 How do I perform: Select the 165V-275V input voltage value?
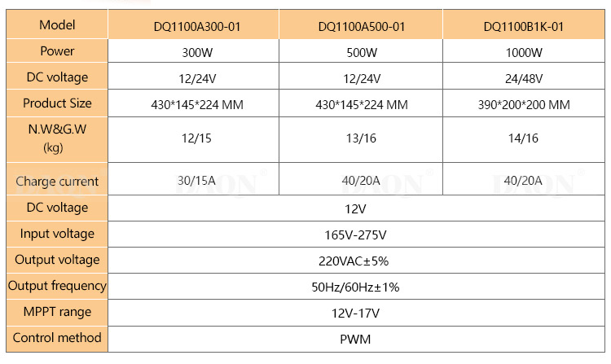click(356, 235)
